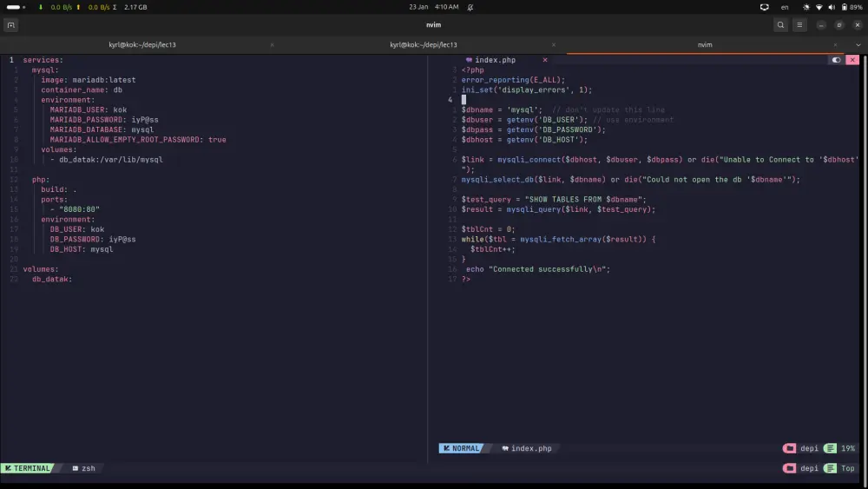Switch to the second kyrl@kok terminal tab
868x489 pixels.
tap(424, 44)
